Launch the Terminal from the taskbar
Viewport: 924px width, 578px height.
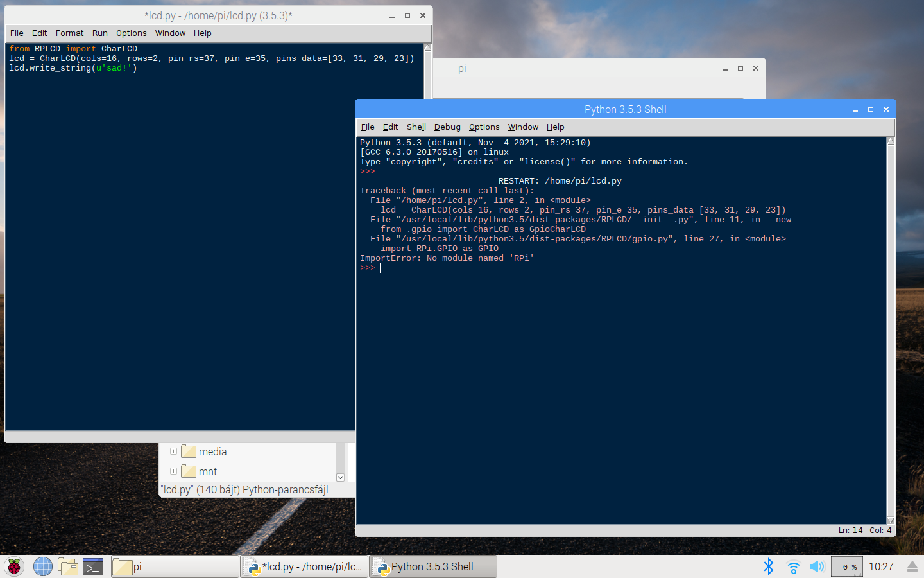(x=93, y=566)
